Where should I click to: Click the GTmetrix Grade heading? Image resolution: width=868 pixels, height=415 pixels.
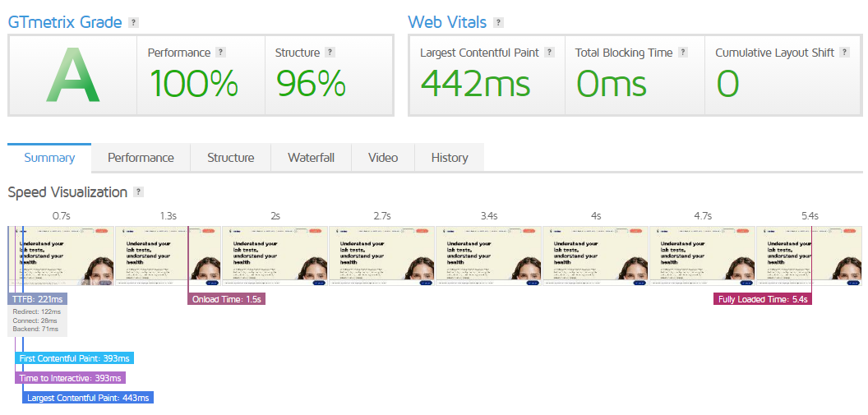[65, 23]
